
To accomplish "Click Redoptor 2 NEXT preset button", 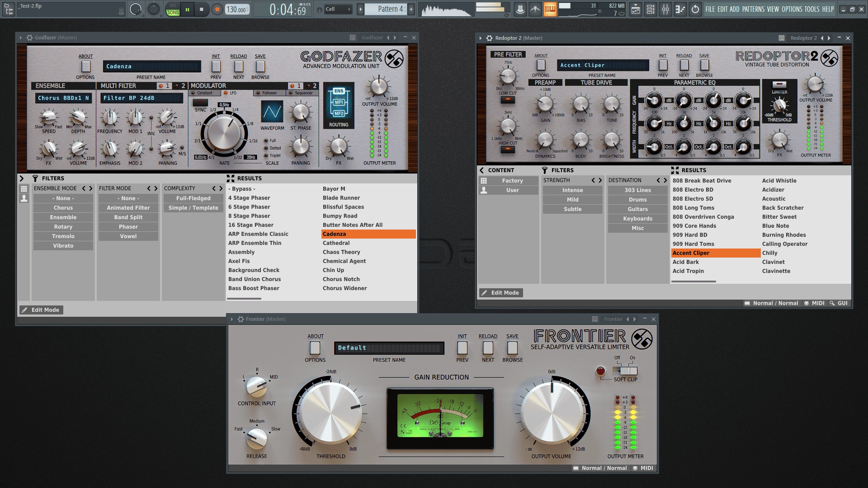I will coord(684,65).
